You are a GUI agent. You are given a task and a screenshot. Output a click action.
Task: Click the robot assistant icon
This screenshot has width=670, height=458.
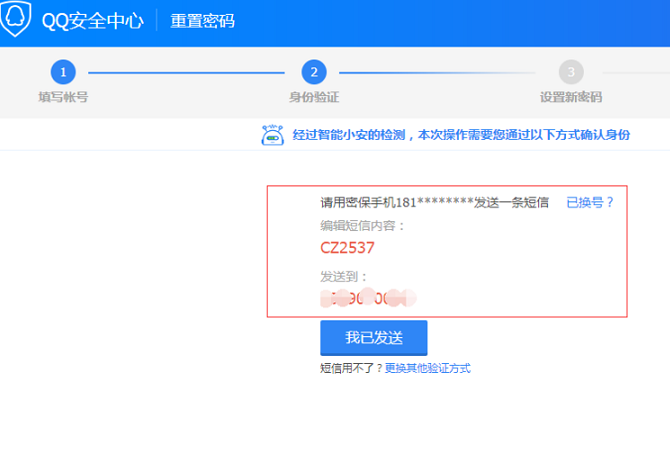pyautogui.click(x=273, y=135)
